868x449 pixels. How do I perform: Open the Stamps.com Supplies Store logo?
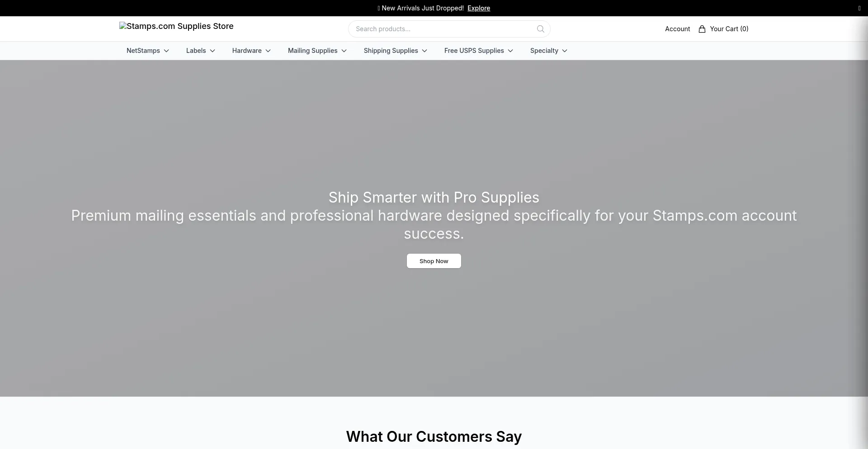coord(176,26)
